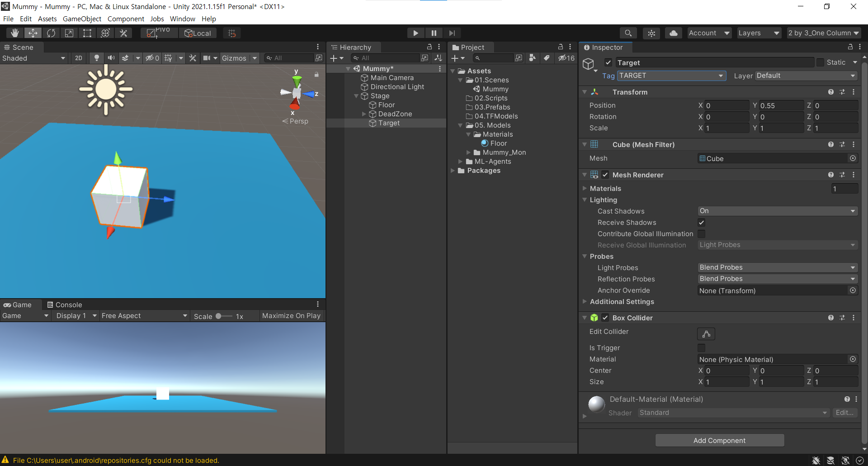Select the Hand tool in toolbar
The width and height of the screenshot is (868, 466).
click(15, 33)
